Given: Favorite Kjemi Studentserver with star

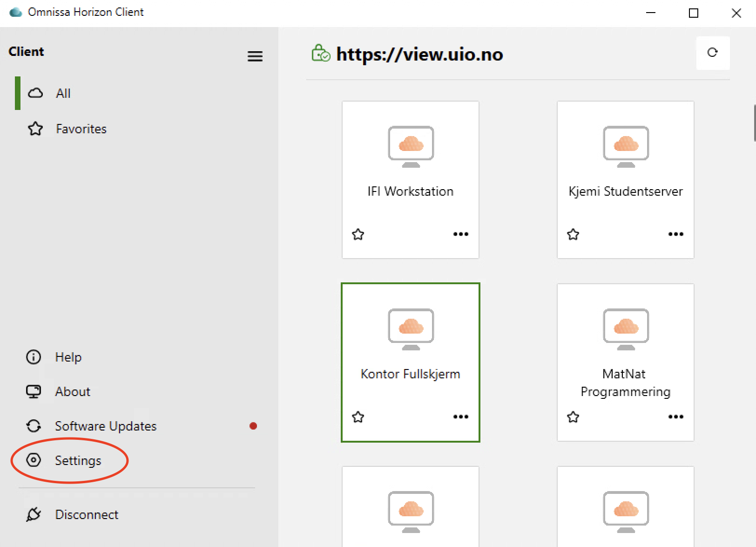Looking at the screenshot, I should pos(573,234).
